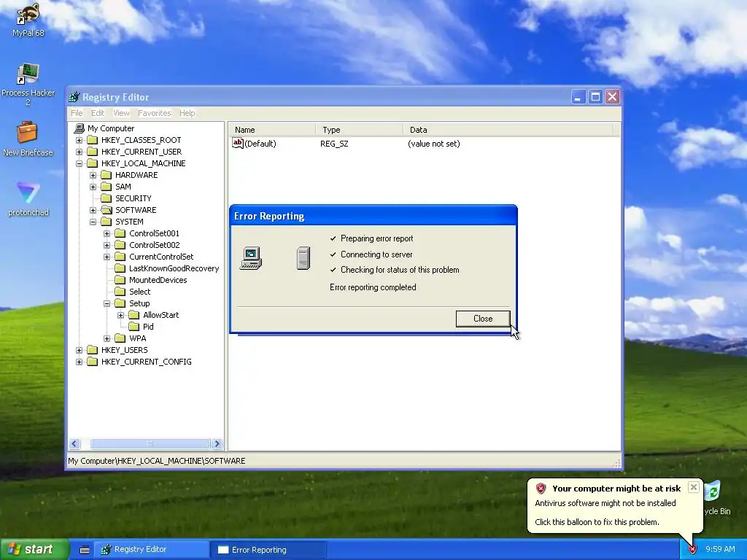Select the HKEY_USERS key label
The height and width of the screenshot is (560, 747).
pos(124,351)
